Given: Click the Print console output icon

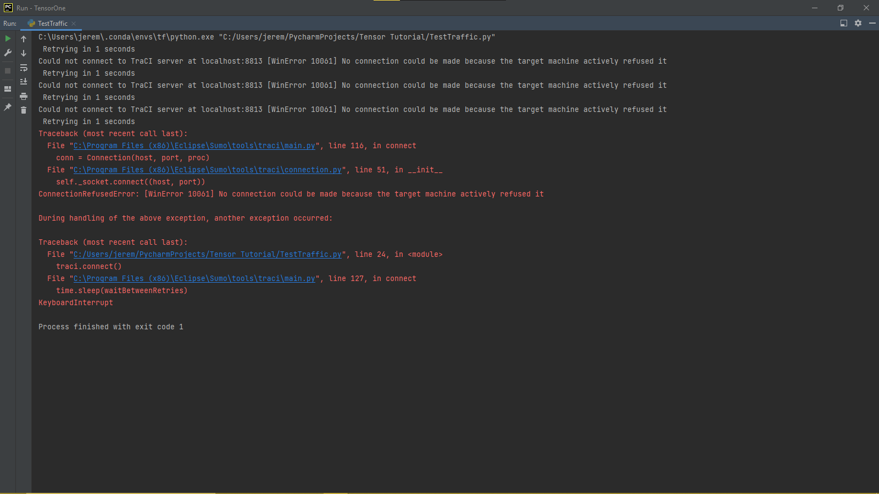Looking at the screenshot, I should (x=24, y=96).
